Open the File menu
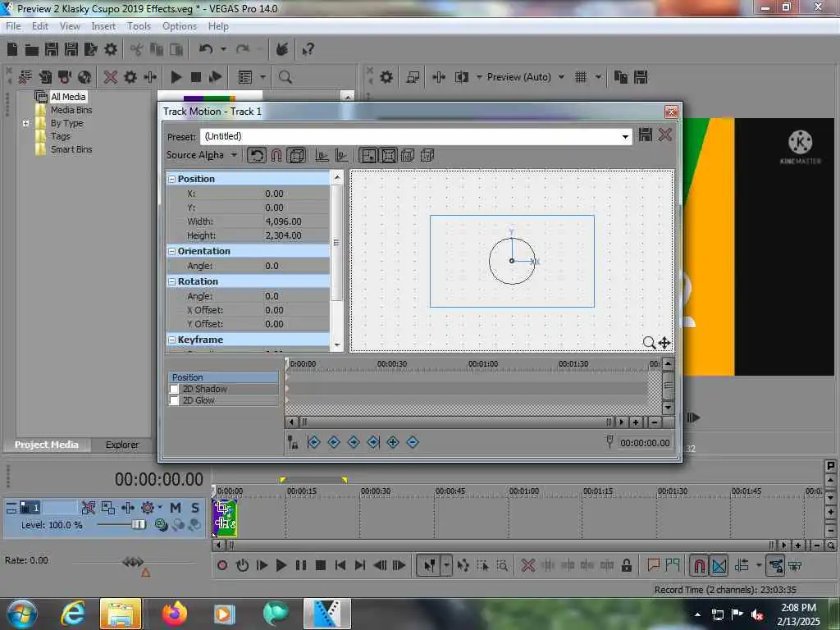840x630 pixels. (13, 26)
